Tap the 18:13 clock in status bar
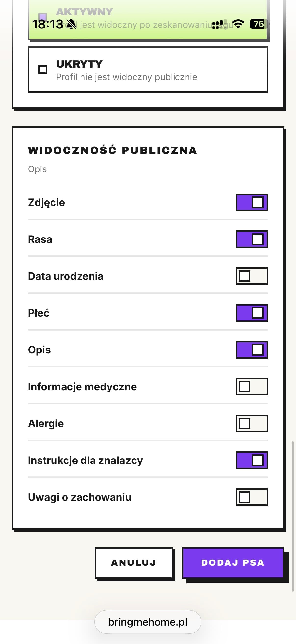 [x=47, y=24]
